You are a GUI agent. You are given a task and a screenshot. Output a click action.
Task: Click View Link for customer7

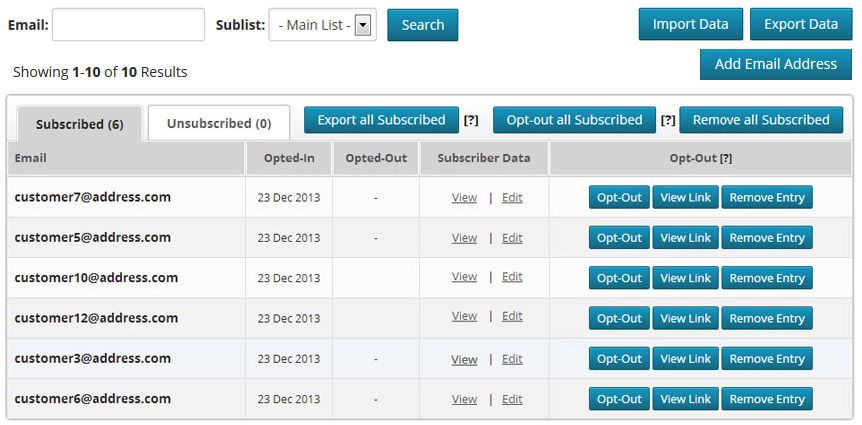(686, 197)
